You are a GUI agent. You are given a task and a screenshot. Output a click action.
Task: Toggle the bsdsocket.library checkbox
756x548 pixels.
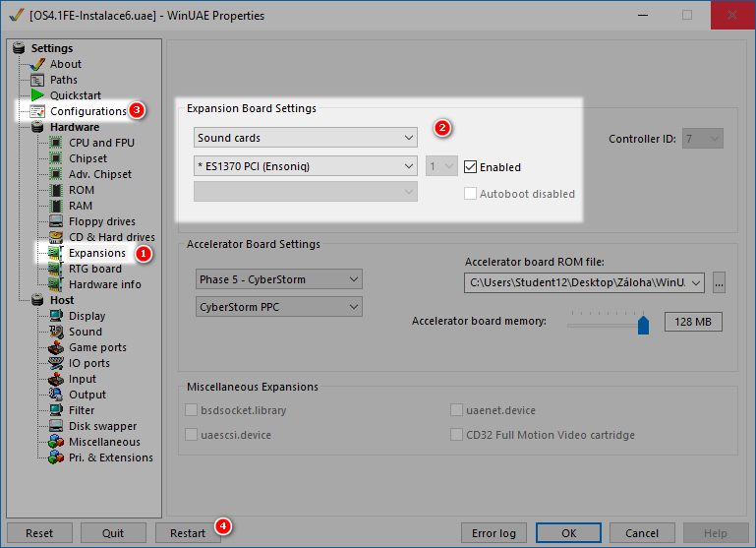point(193,409)
